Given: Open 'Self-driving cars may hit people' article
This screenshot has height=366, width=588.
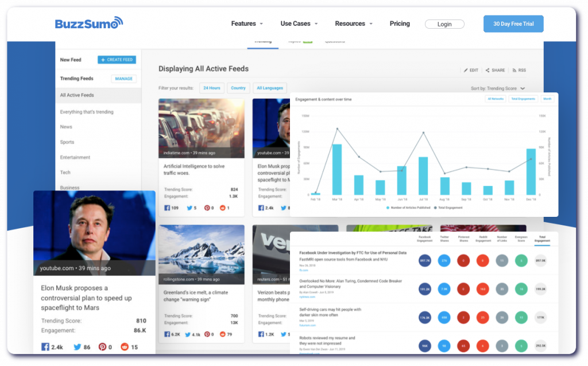Looking at the screenshot, I should click(x=330, y=312).
